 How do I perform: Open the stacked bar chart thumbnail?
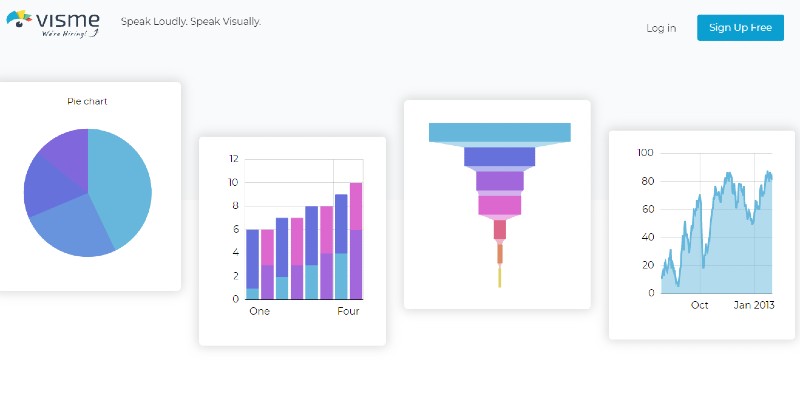tap(292, 241)
